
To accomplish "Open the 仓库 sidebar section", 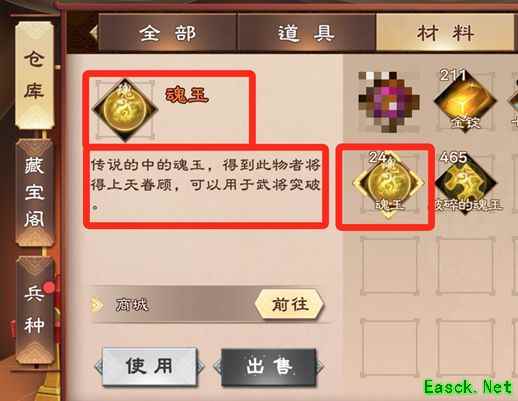I will (34, 75).
